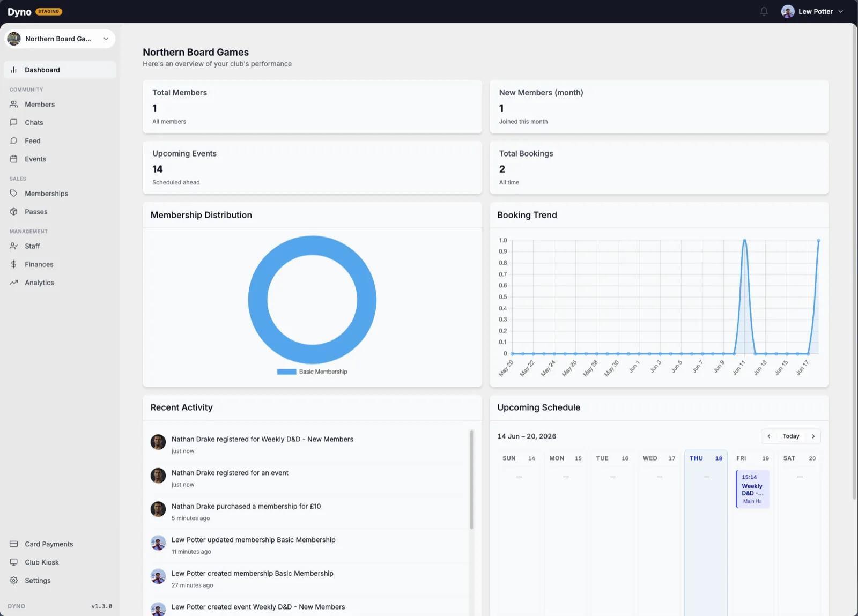Click the Passes cube icon
858x616 pixels.
point(14,212)
